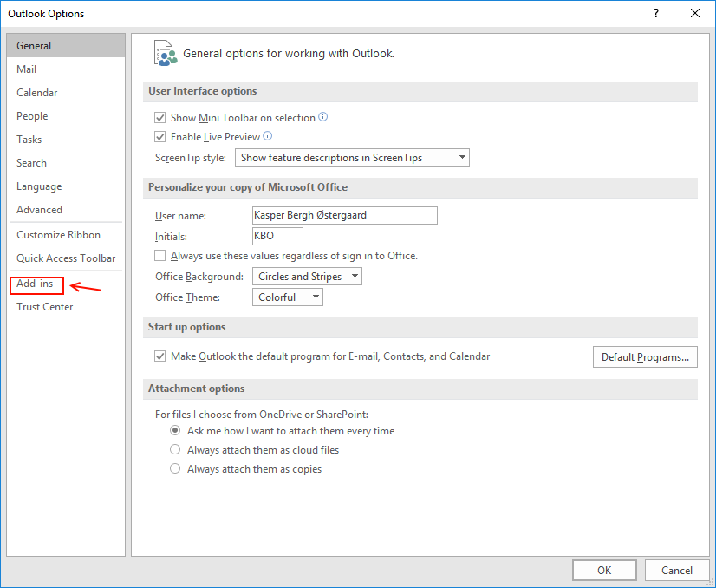This screenshot has height=588, width=716.
Task: Select Always attach them as cloud files
Action: tap(175, 449)
